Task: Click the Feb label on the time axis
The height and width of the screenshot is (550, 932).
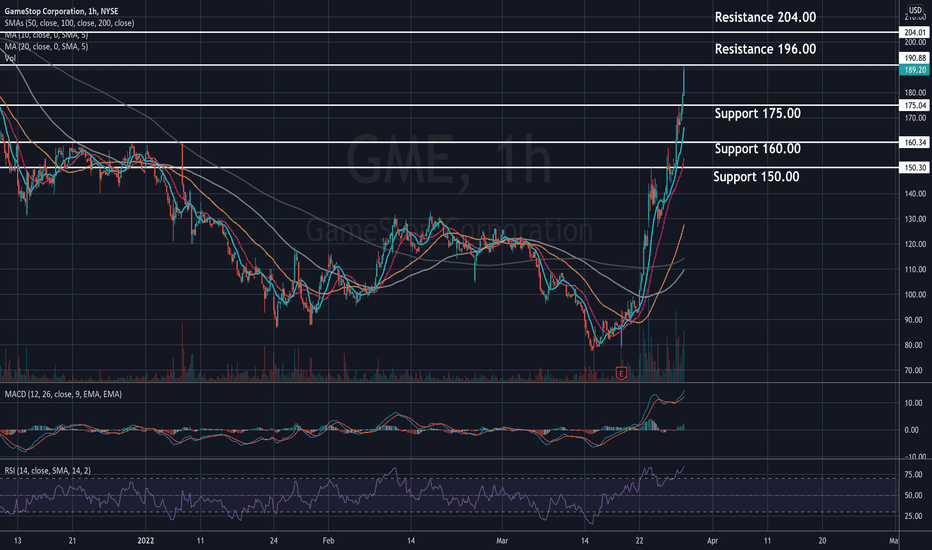Action: (328, 541)
